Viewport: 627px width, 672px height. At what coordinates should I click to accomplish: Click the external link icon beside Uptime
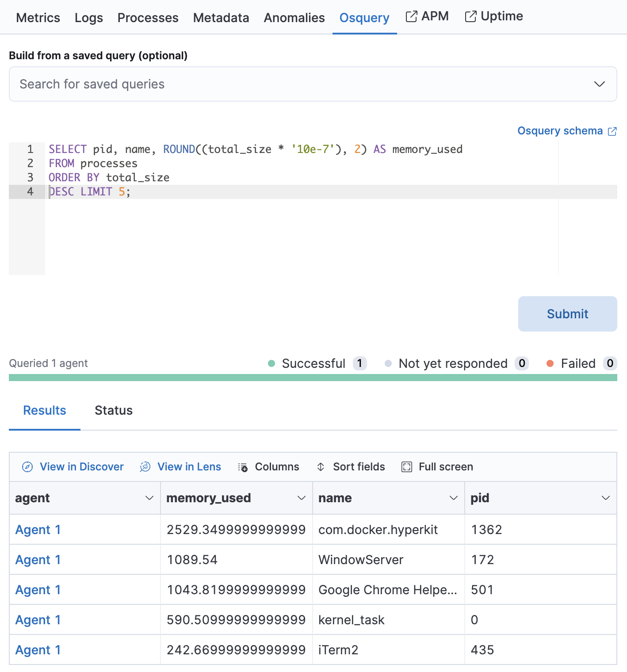470,17
